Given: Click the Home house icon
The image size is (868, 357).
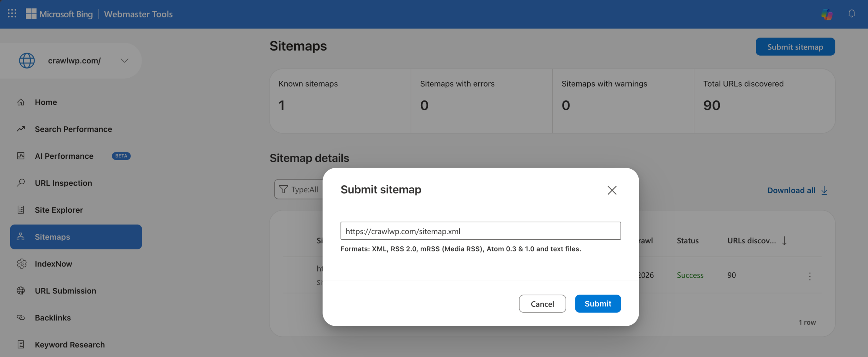Looking at the screenshot, I should pos(21,102).
